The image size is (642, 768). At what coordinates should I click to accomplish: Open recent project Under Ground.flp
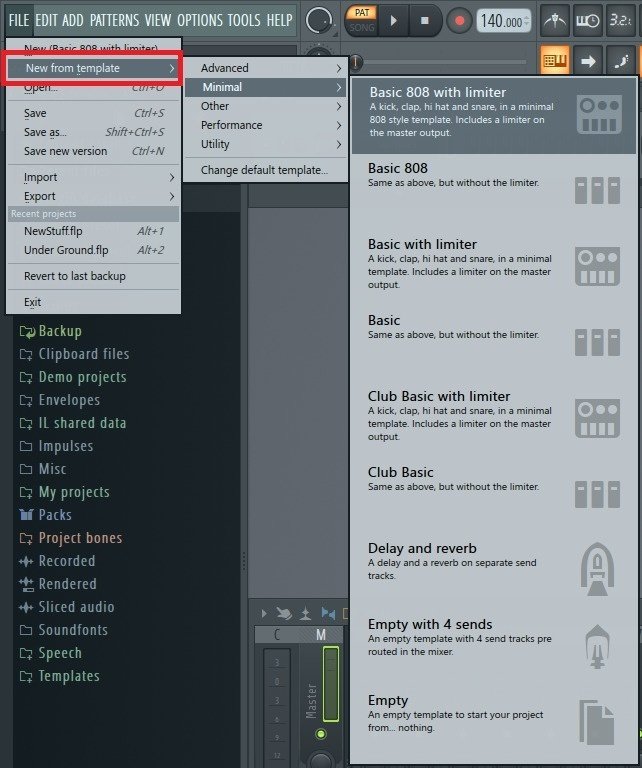click(x=93, y=250)
